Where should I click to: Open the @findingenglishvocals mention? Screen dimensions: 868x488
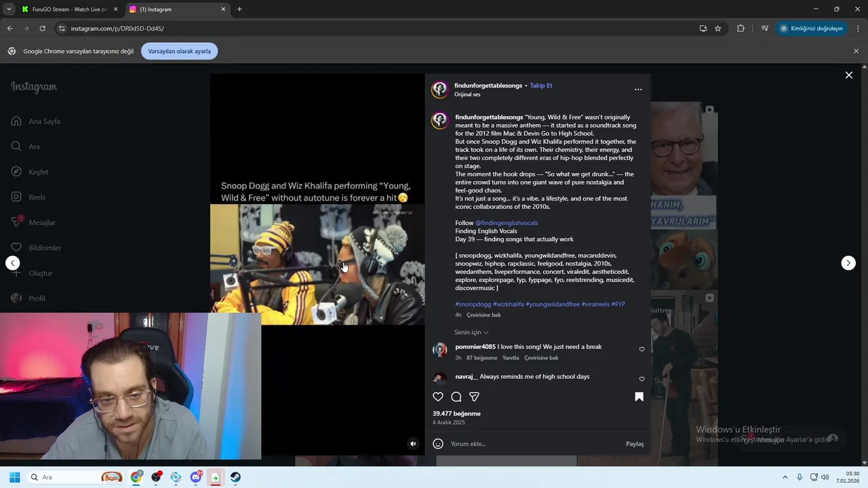coord(507,223)
